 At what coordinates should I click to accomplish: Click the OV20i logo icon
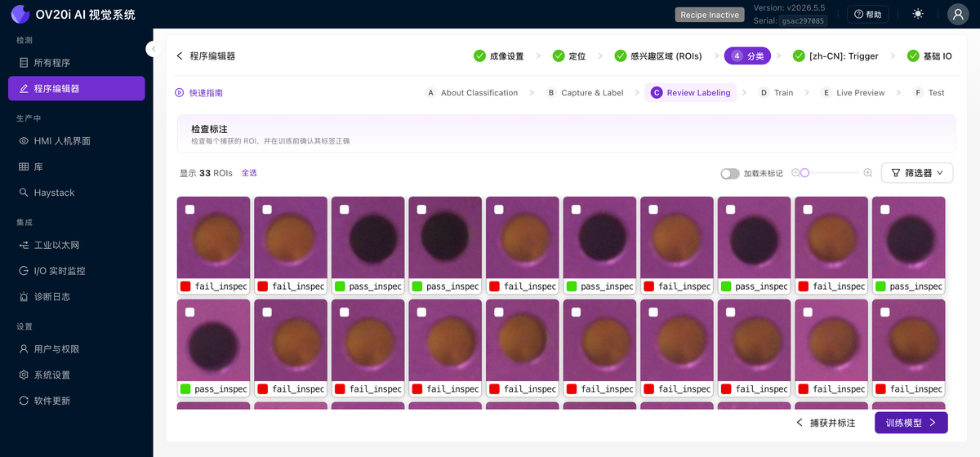pos(20,14)
